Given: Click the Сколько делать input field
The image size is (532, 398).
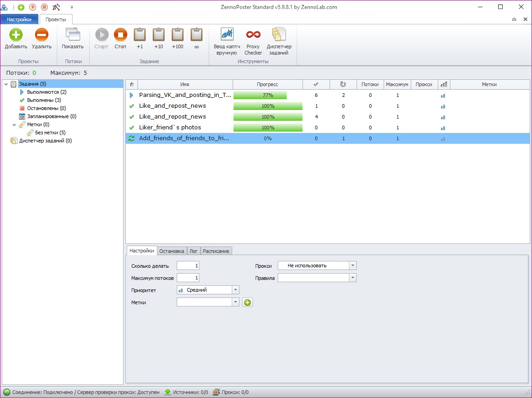Looking at the screenshot, I should point(188,266).
